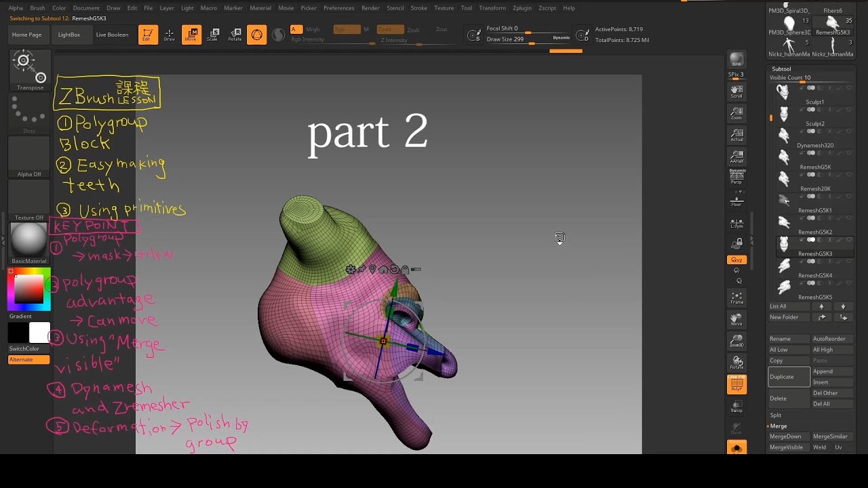
Task: Toggle Dynamic Persp perspective view
Action: pos(736,178)
